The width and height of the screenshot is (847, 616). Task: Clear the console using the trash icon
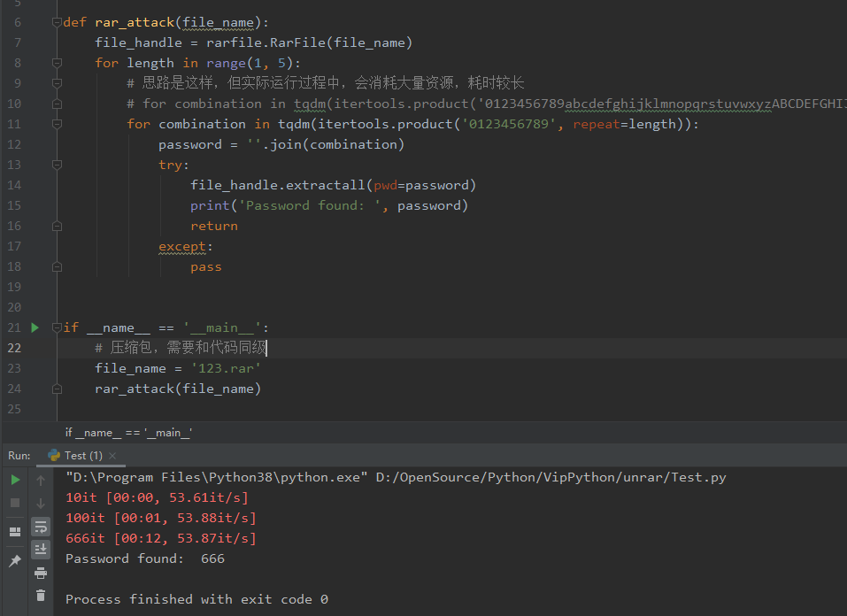[x=41, y=596]
